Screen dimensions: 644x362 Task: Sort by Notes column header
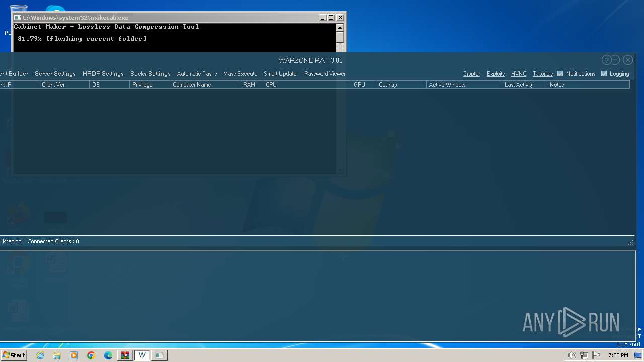pos(588,85)
